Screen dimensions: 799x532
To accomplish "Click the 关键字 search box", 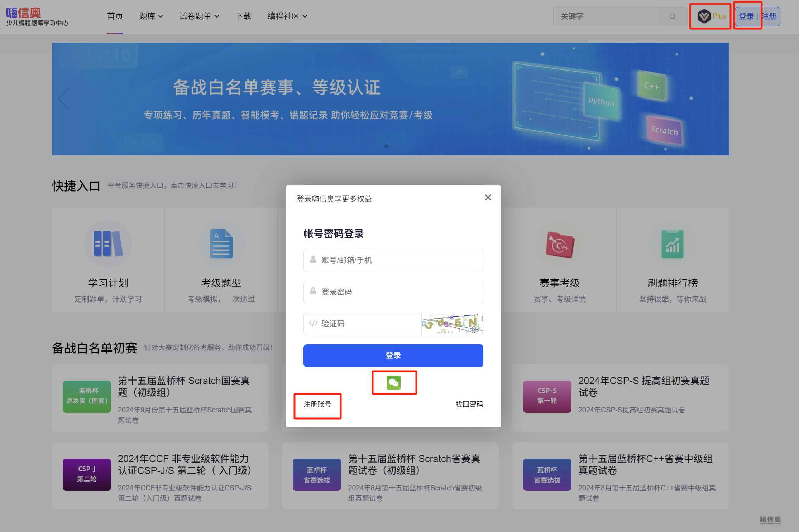I will 606,16.
